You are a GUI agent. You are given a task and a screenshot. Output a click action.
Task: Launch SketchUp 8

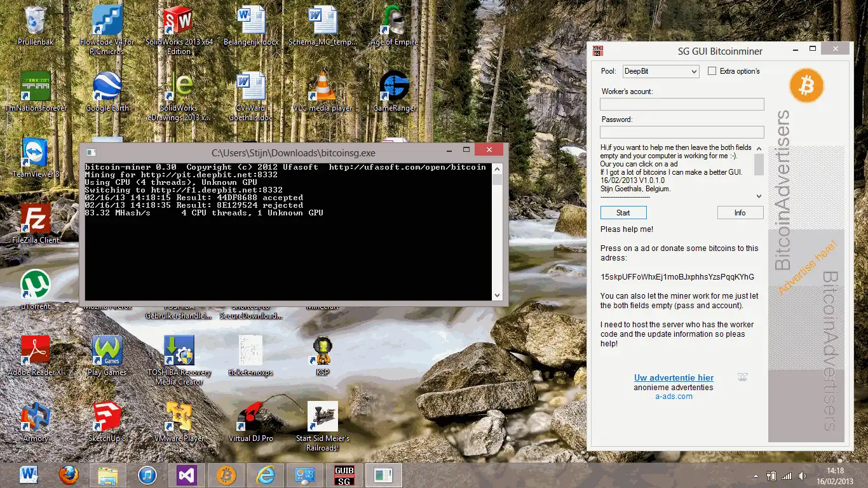point(107,422)
